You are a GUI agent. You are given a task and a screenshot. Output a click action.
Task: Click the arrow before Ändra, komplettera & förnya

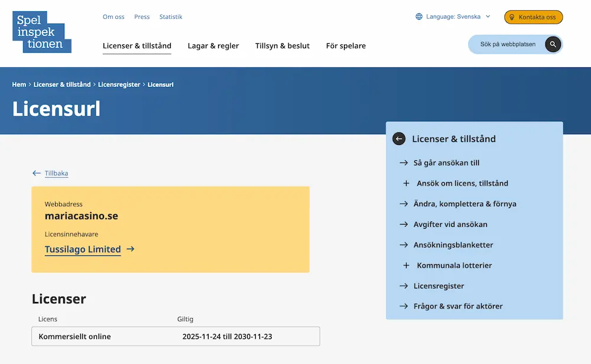coord(404,204)
